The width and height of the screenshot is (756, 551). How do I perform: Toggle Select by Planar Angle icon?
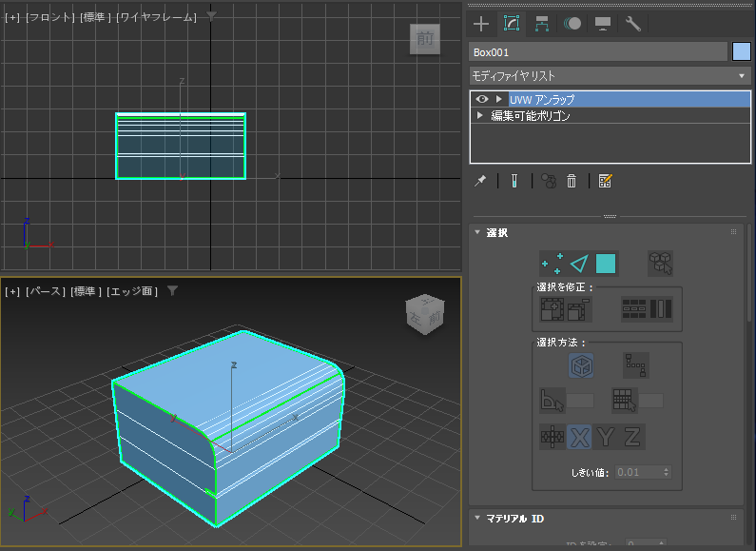tap(552, 401)
